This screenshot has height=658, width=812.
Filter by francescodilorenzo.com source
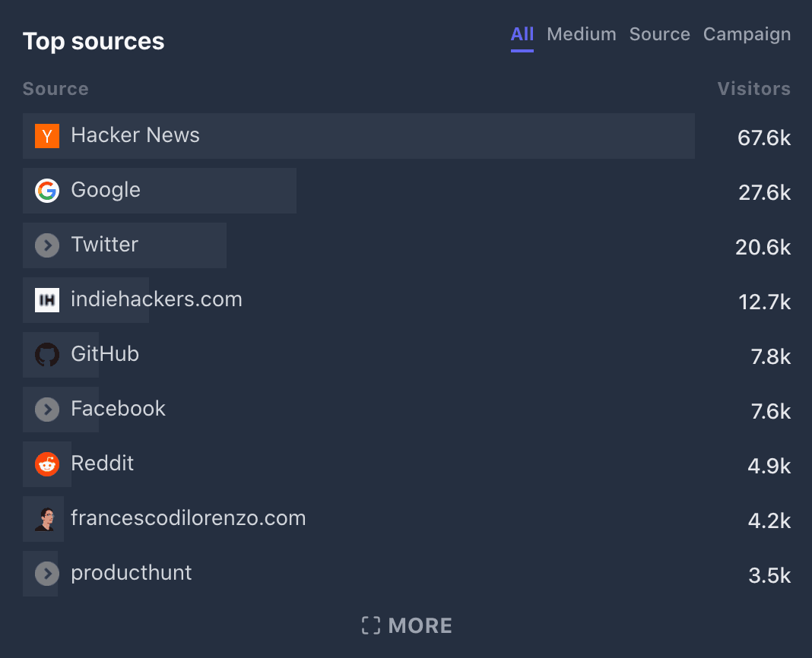(189, 518)
